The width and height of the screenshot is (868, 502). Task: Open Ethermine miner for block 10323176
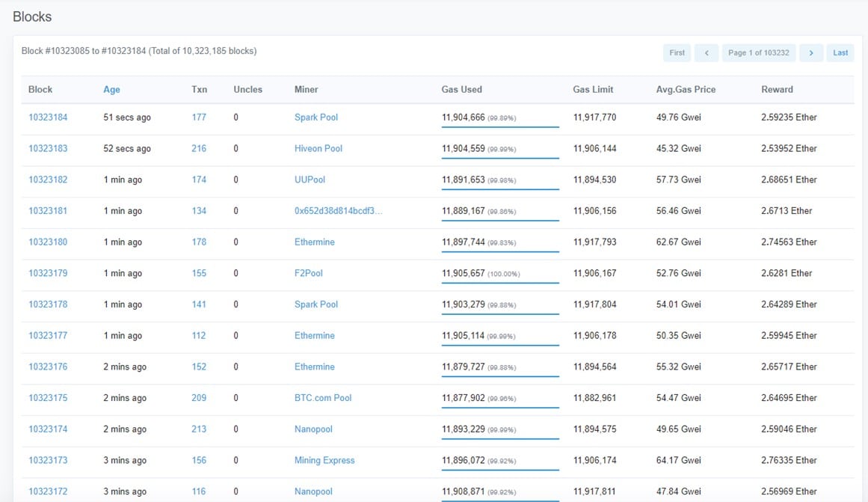click(x=315, y=367)
